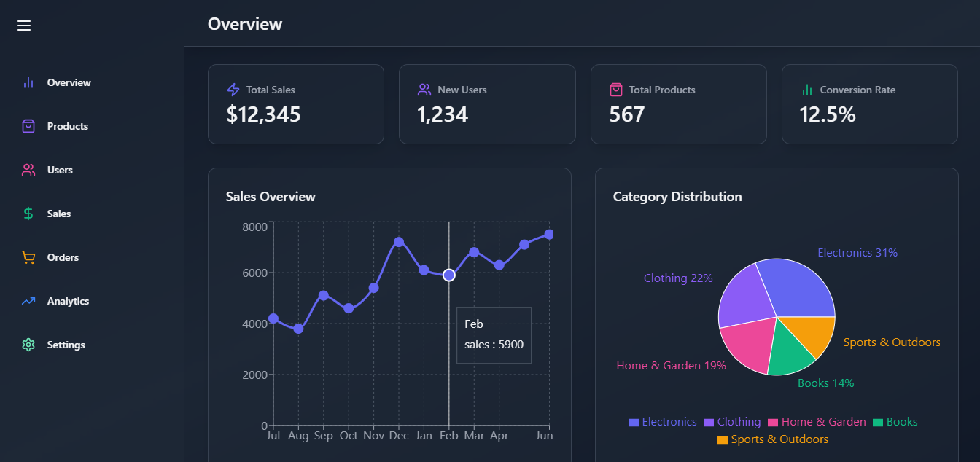Click the Settings gear icon
This screenshot has height=462, width=980.
pos(28,345)
